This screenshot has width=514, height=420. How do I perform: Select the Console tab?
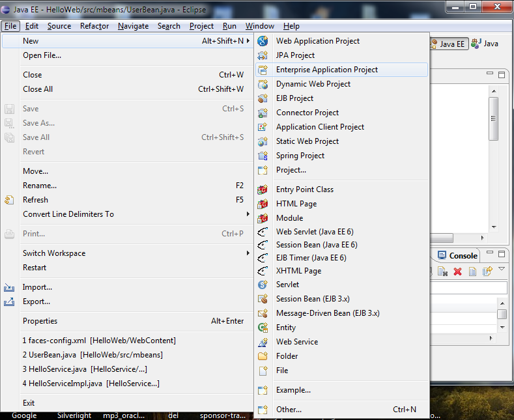pyautogui.click(x=457, y=255)
